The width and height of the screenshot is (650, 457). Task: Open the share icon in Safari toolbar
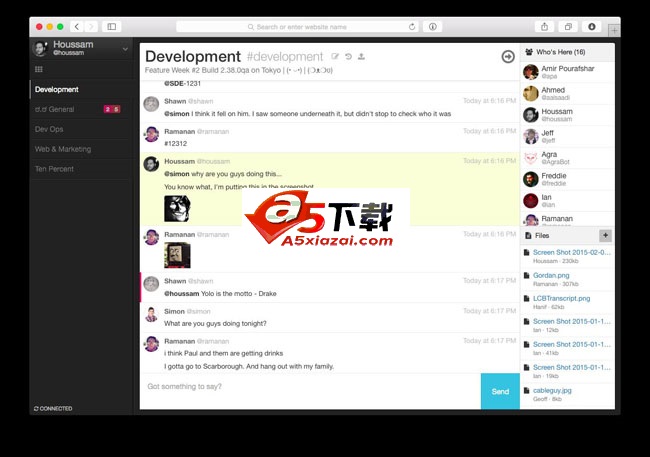click(x=544, y=27)
